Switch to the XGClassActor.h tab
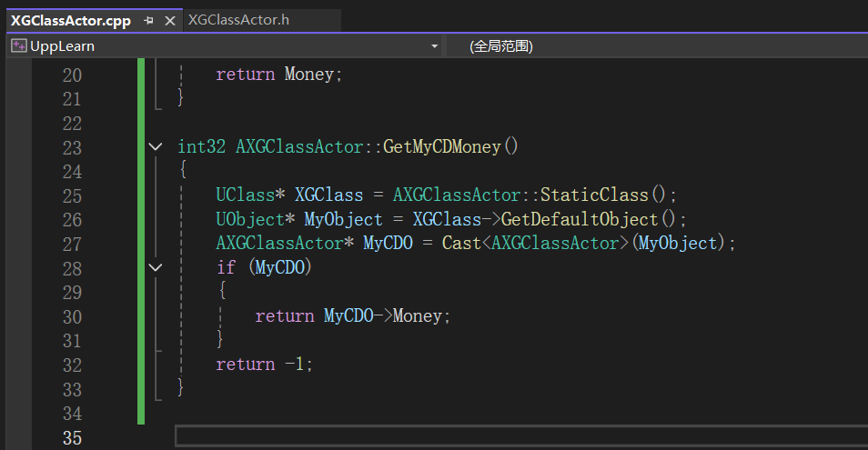This screenshot has width=868, height=450. [x=238, y=20]
